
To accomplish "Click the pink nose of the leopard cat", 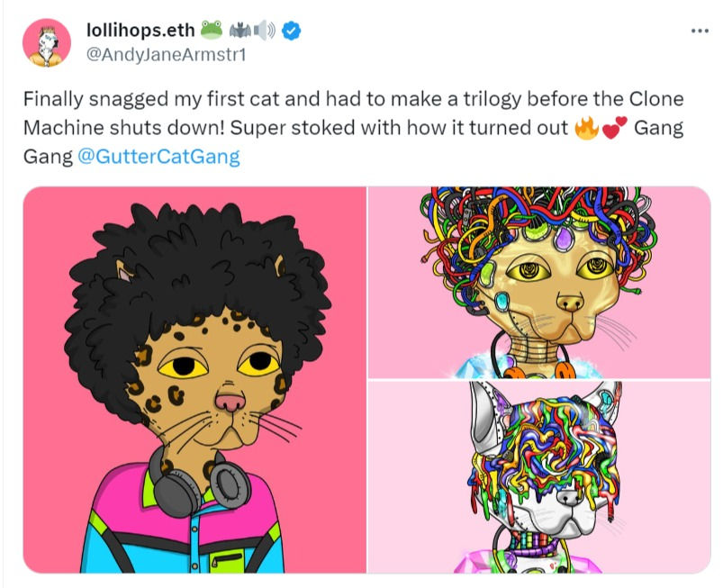I will tap(230, 403).
